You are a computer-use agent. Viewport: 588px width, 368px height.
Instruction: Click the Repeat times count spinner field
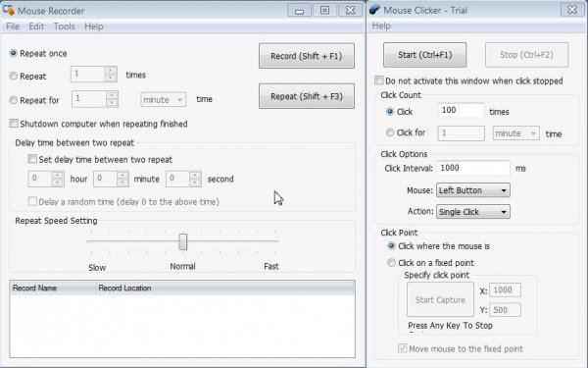pos(94,74)
